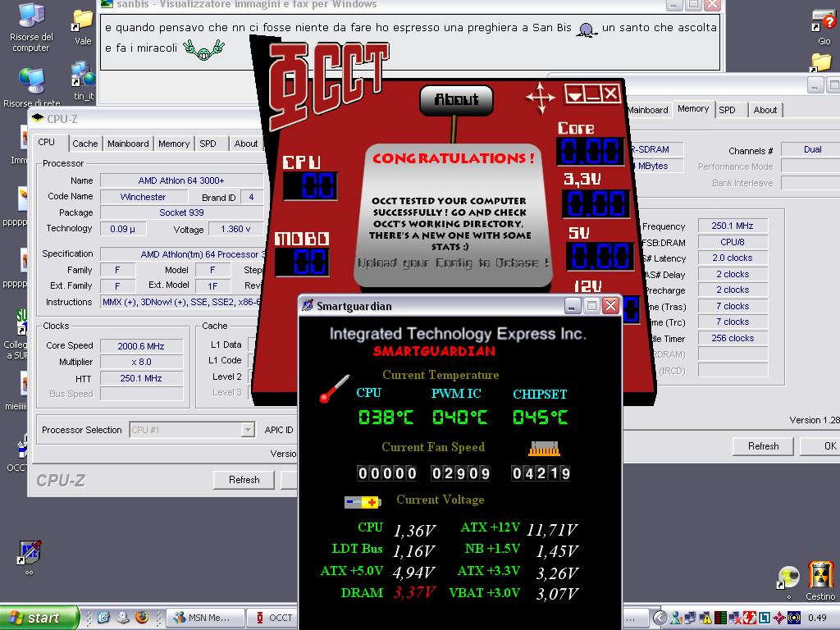This screenshot has width=840, height=630.
Task: Click the Smartguardian title bar icon
Action: [308, 306]
